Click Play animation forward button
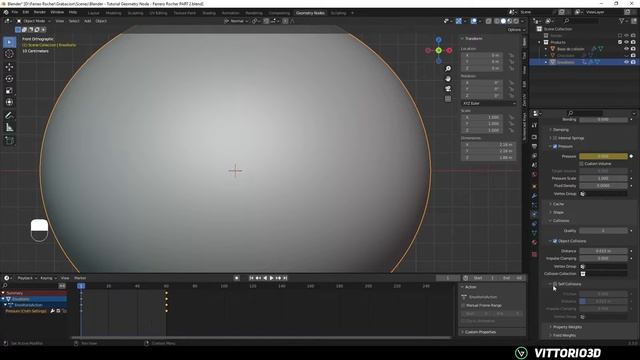The width and height of the screenshot is (640, 360). pyautogui.click(x=271, y=278)
